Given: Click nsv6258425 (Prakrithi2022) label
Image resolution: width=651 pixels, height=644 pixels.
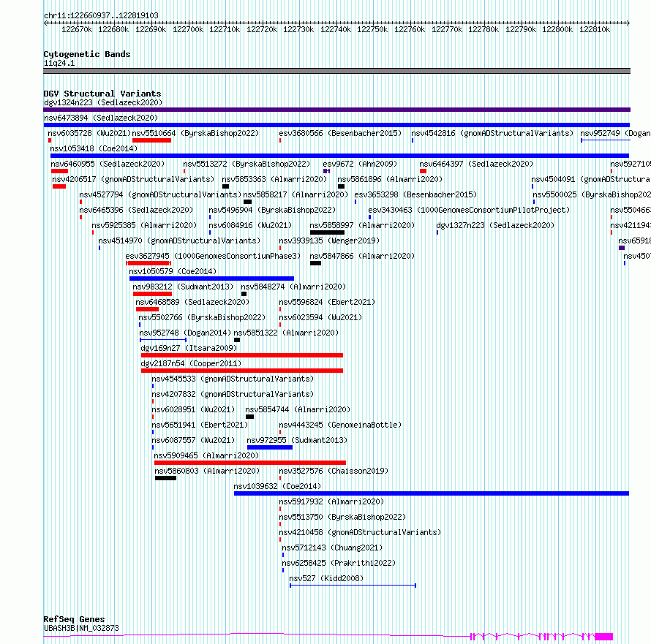Looking at the screenshot, I should (x=339, y=563).
